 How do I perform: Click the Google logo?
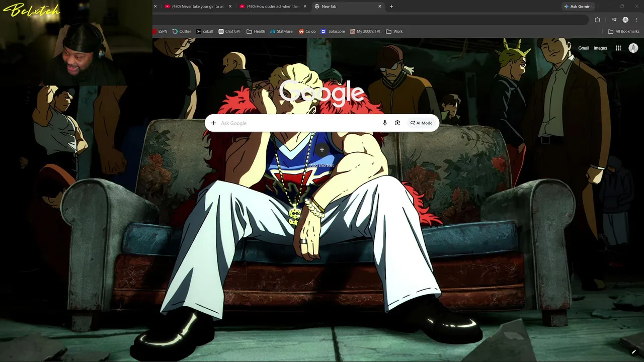point(322,93)
